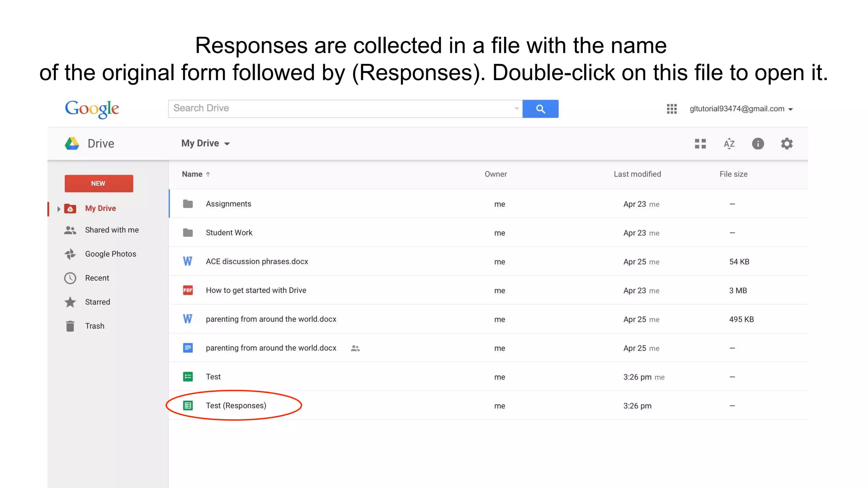The width and height of the screenshot is (868, 488).
Task: Switch to grid view layout
Action: [701, 144]
